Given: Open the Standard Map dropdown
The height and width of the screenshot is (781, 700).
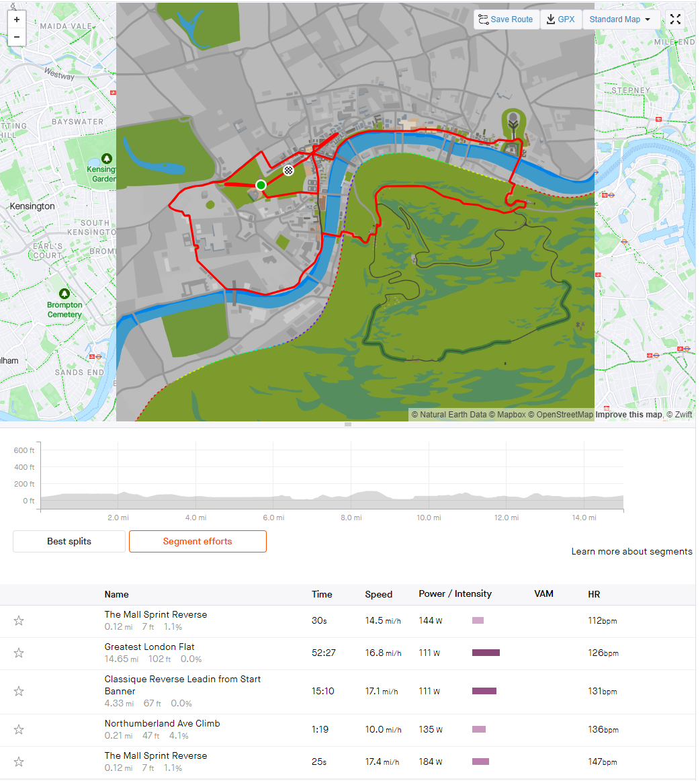Looking at the screenshot, I should point(620,19).
